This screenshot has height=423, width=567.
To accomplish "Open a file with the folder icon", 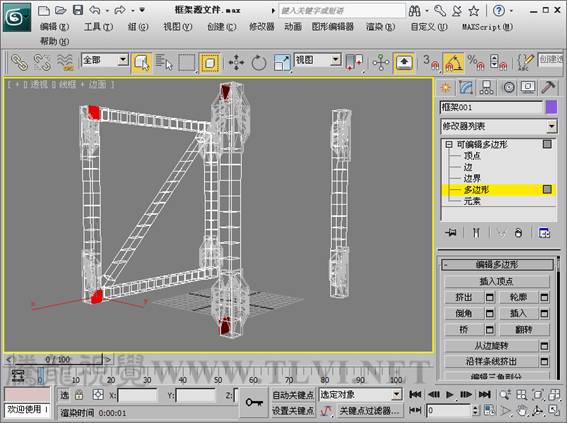I will (x=60, y=10).
